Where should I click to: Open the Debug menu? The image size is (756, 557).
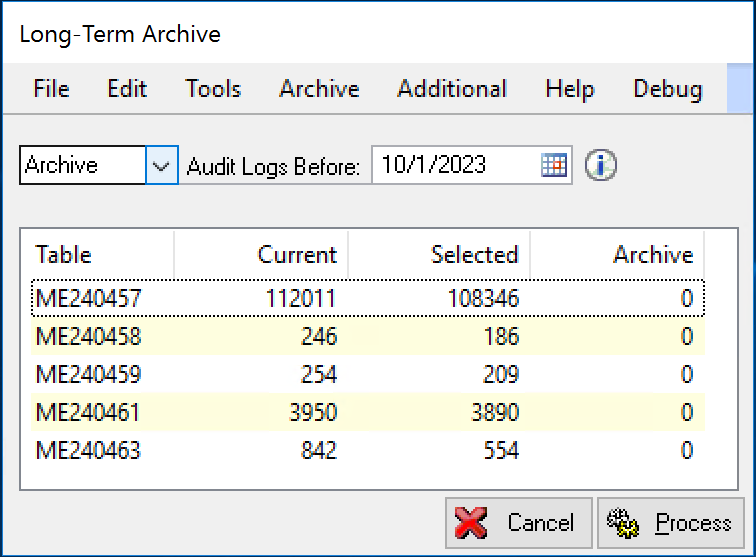tap(667, 89)
